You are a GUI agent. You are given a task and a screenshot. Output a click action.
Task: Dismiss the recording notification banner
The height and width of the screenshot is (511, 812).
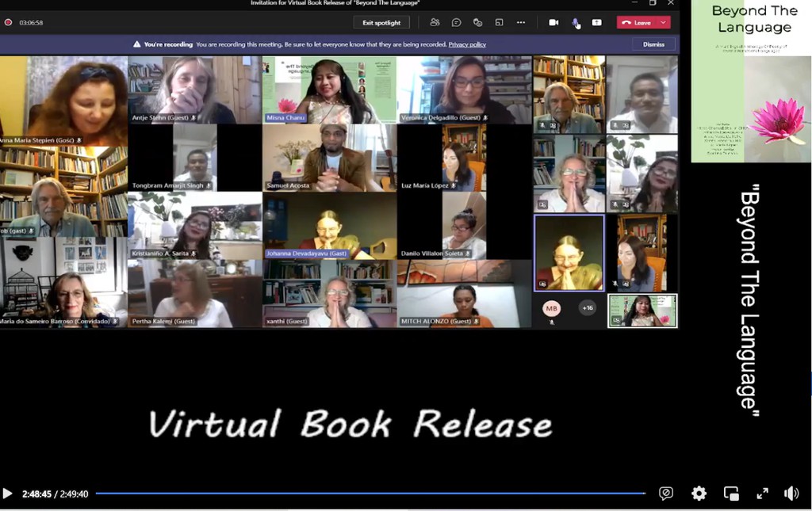[x=653, y=44]
